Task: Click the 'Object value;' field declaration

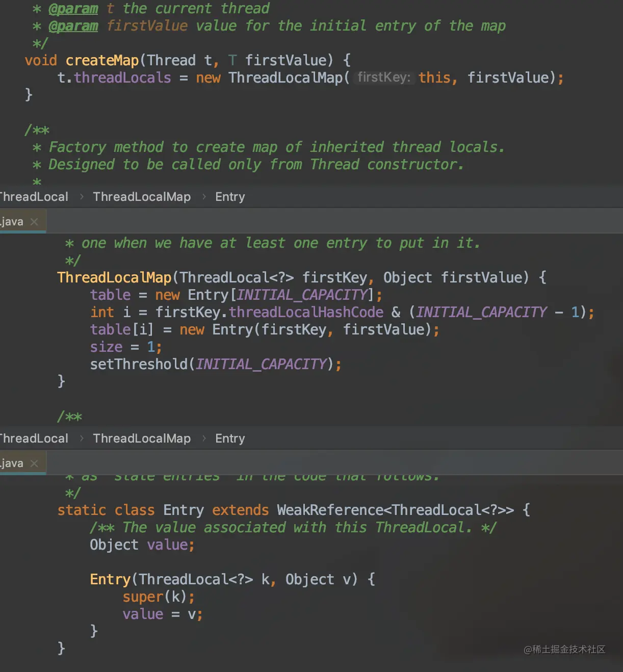Action: point(142,545)
